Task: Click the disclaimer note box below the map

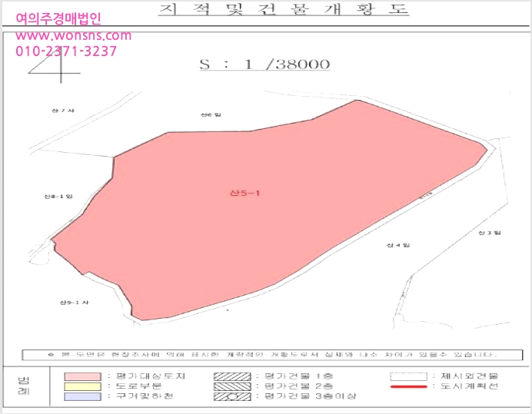Action: (x=272, y=355)
